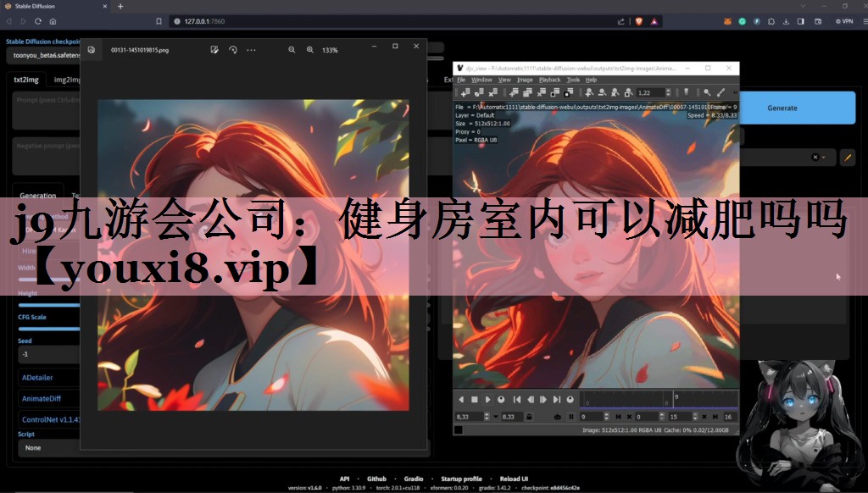Click the edit image icon in Photos viewer
The width and height of the screenshot is (868, 493).
click(x=214, y=50)
